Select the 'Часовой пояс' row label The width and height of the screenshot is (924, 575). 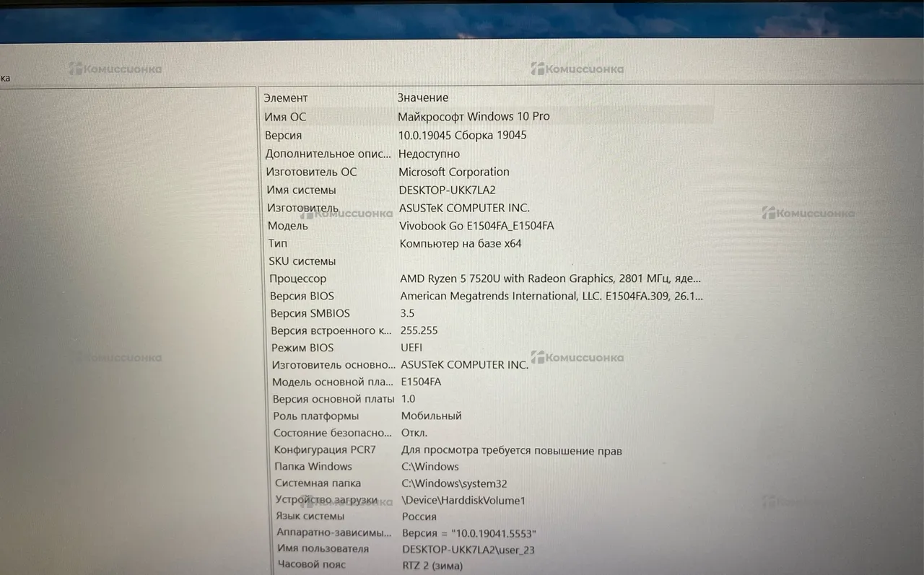click(312, 564)
